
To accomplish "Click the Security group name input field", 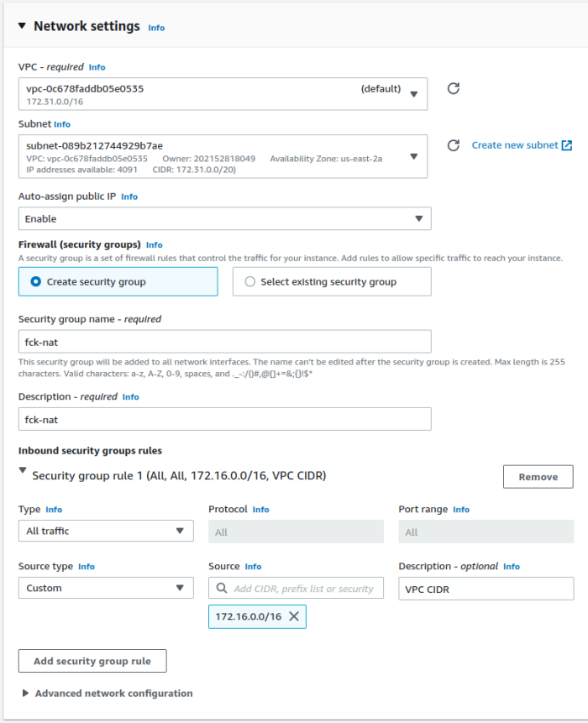I will coord(224,342).
